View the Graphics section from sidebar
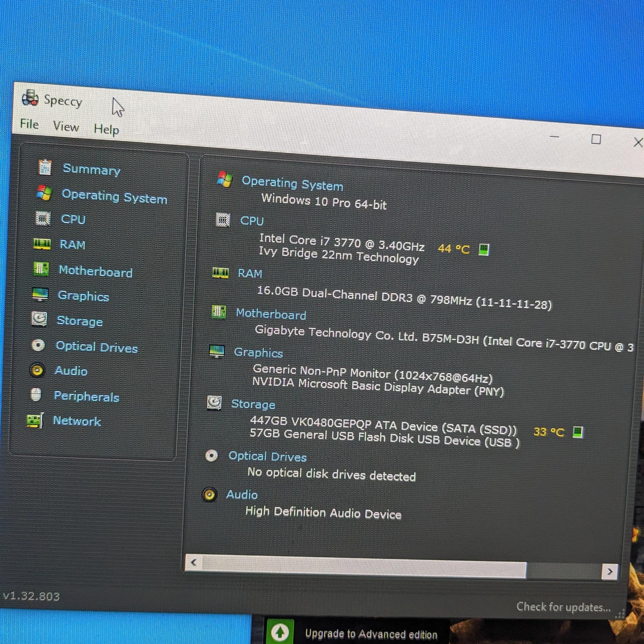This screenshot has height=644, width=644. 83,296
